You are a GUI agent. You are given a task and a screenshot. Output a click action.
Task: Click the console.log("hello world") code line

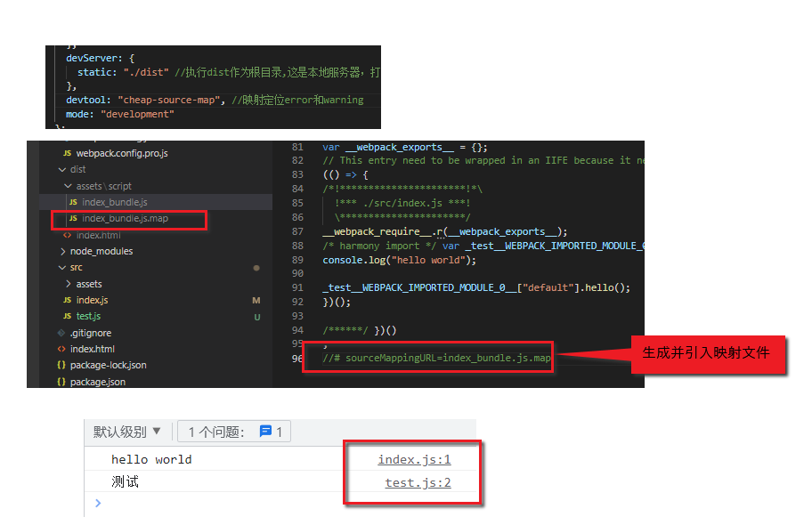(399, 260)
